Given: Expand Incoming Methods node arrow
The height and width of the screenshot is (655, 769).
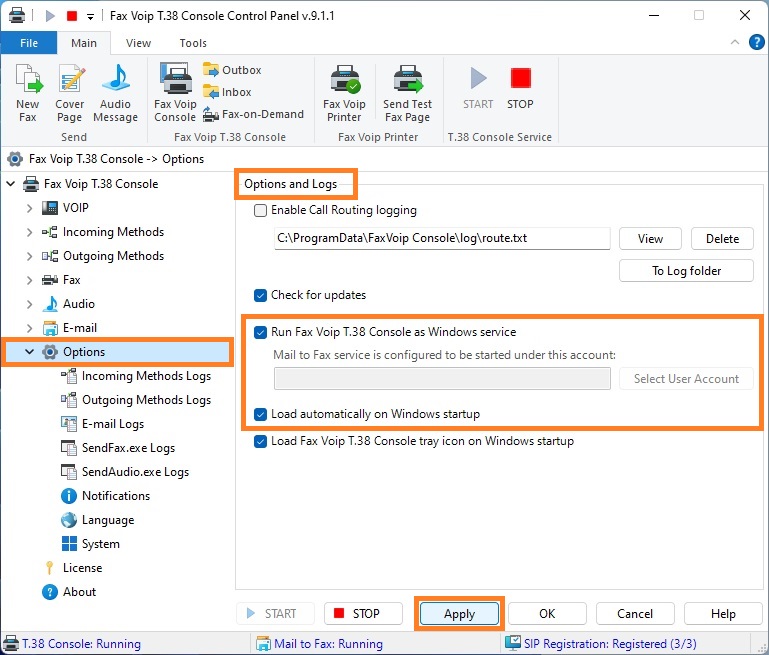Looking at the screenshot, I should coord(29,232).
